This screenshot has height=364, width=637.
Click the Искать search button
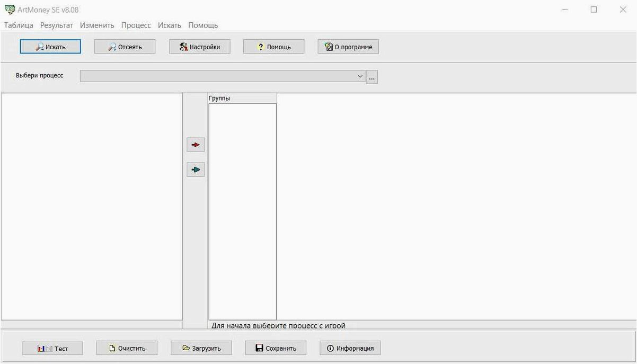click(50, 47)
